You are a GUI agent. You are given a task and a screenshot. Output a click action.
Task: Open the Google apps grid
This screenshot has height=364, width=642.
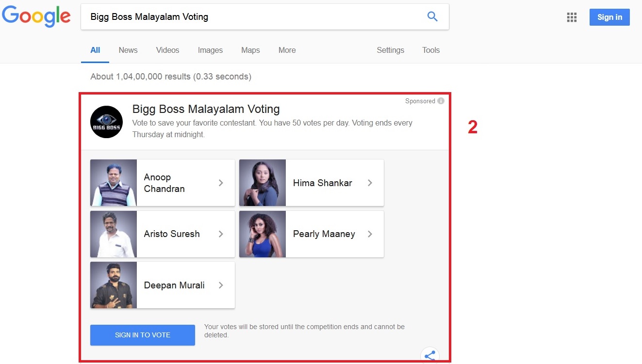click(x=572, y=17)
